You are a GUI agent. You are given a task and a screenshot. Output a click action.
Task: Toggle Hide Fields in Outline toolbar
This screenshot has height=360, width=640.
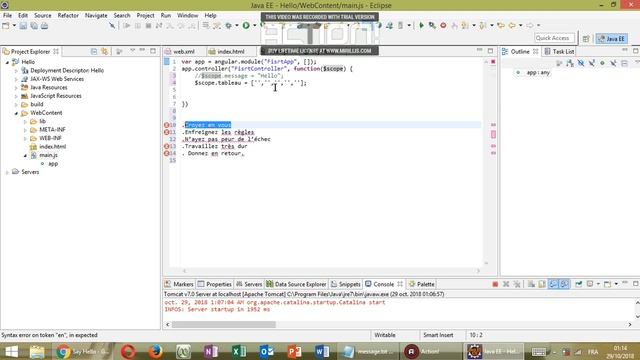click(x=581, y=63)
